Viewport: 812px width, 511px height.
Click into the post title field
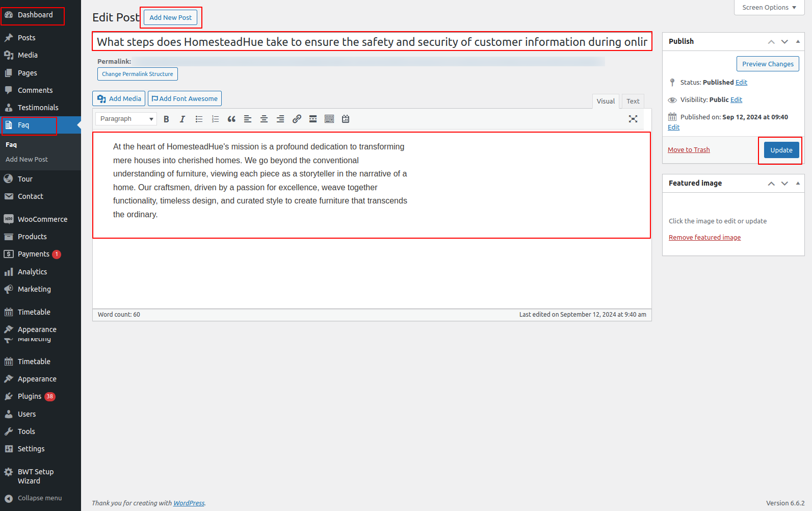click(372, 42)
